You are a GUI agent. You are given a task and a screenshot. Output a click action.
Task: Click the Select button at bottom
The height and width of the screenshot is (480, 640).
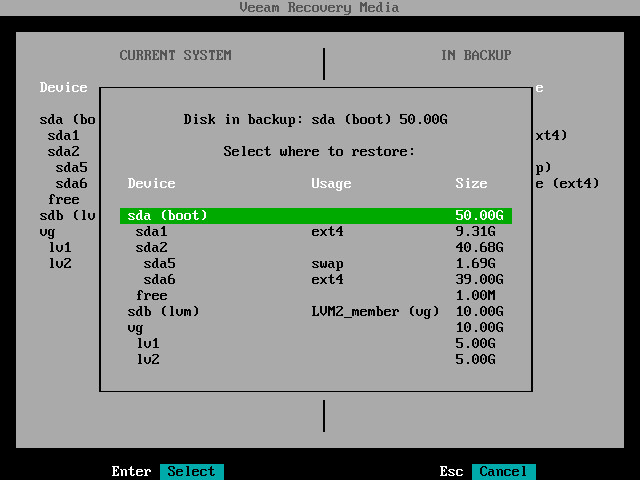(191, 471)
